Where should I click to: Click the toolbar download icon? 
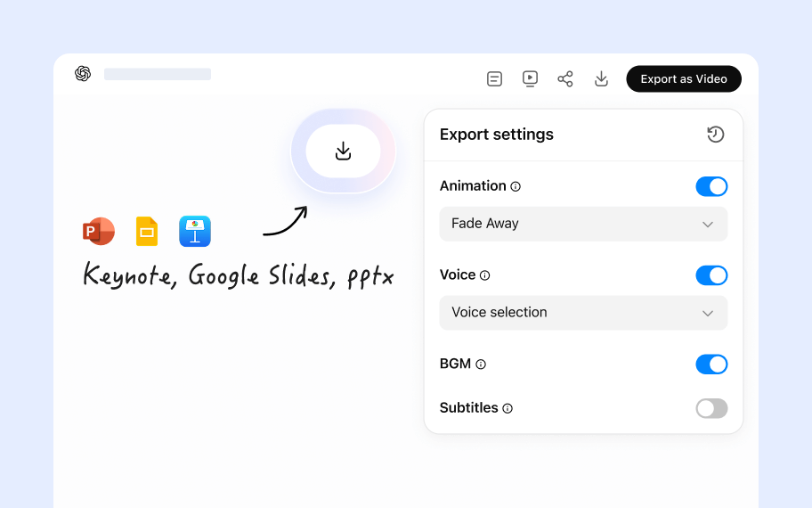point(601,78)
